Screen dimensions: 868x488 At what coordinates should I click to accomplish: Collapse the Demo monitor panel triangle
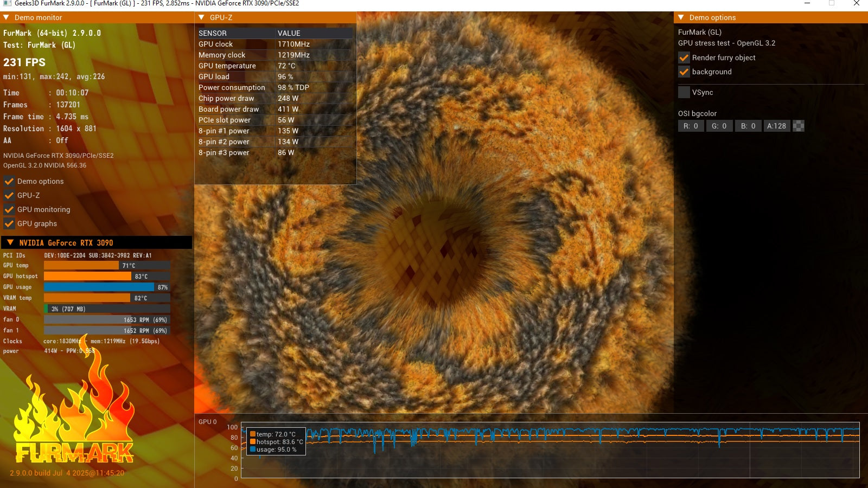point(7,17)
